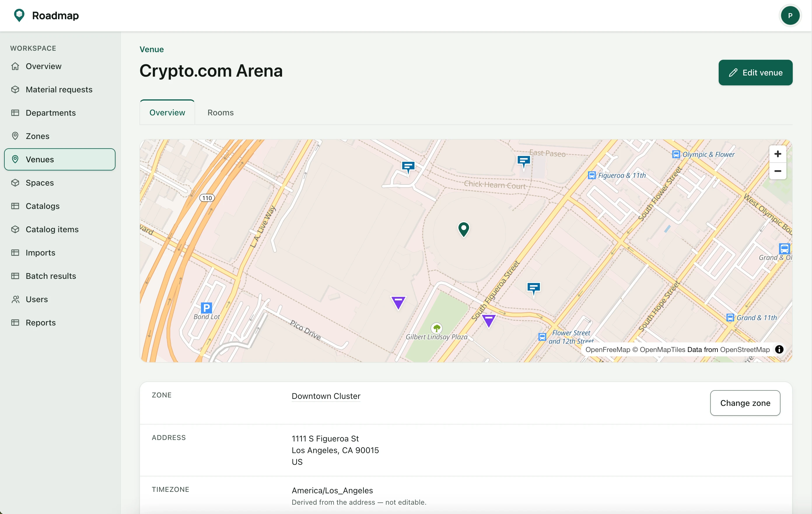Click the Material requests box icon
Viewport: 812px width, 514px height.
coord(15,89)
